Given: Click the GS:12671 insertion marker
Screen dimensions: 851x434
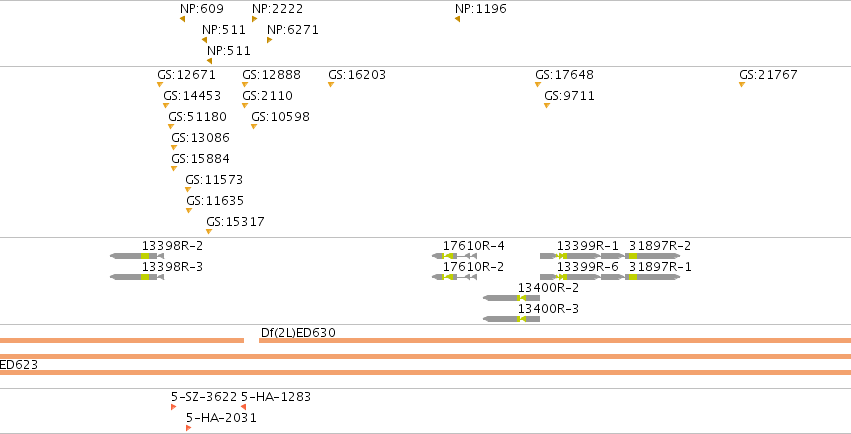Looking at the screenshot, I should (160, 85).
